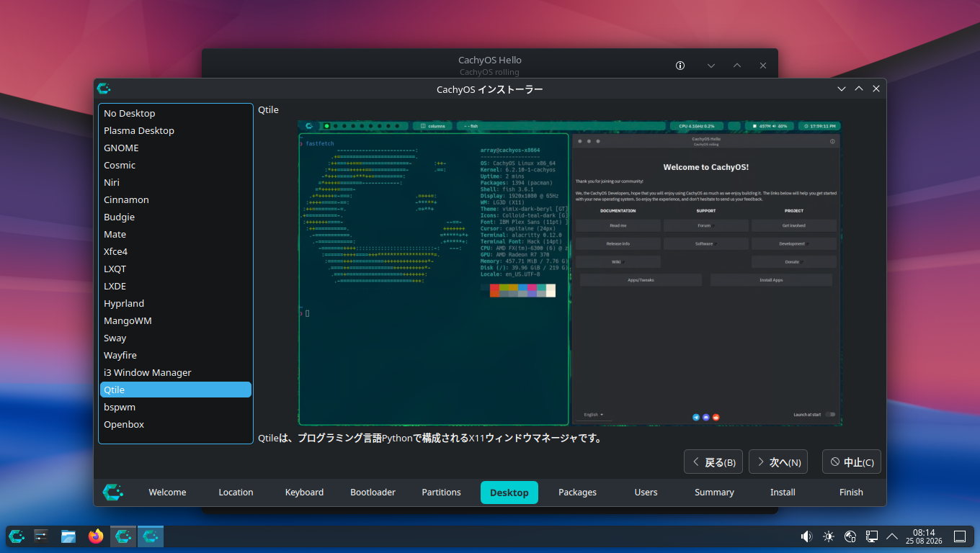This screenshot has height=553, width=980.
Task: Open the clock showing 08:14
Action: click(924, 536)
